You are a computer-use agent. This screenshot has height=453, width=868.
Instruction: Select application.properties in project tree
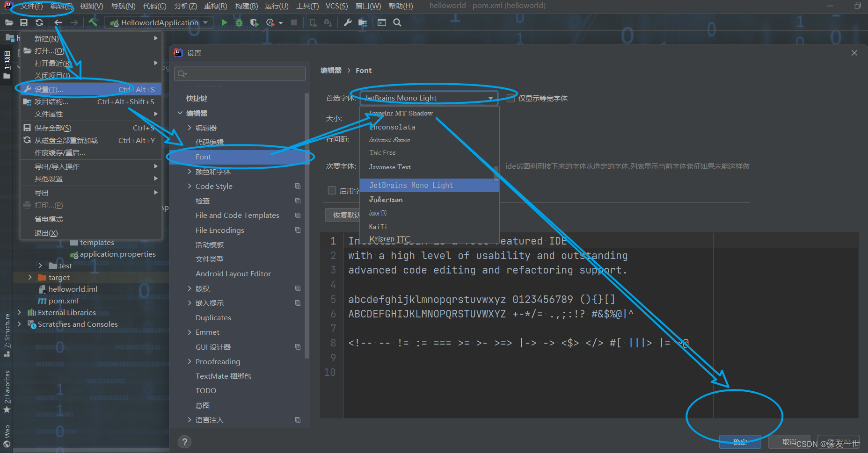tap(118, 254)
